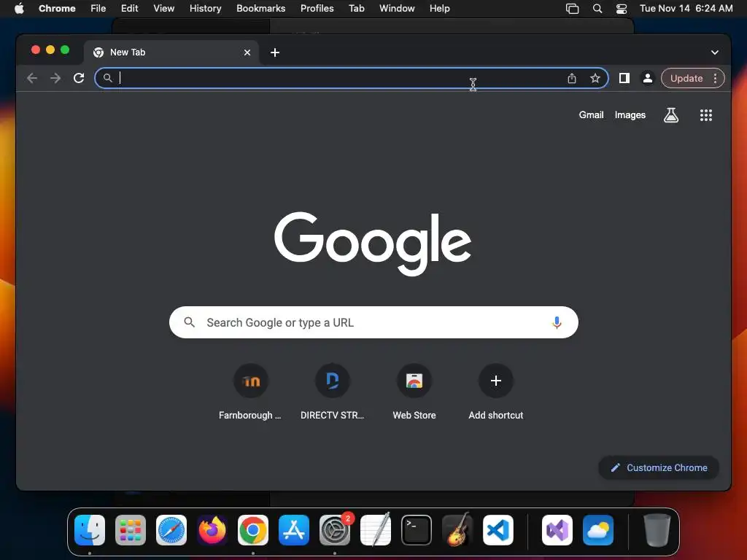Open the Images link
The image size is (747, 560).
click(x=630, y=114)
